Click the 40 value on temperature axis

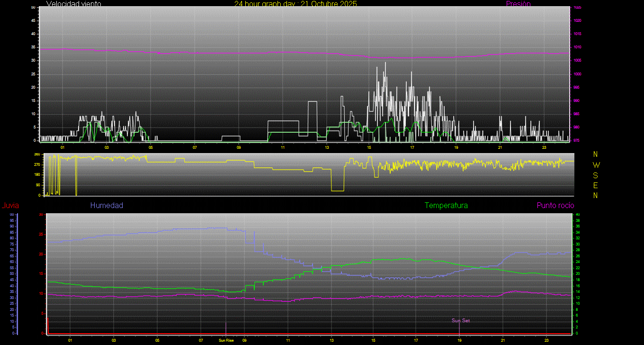tap(577, 215)
